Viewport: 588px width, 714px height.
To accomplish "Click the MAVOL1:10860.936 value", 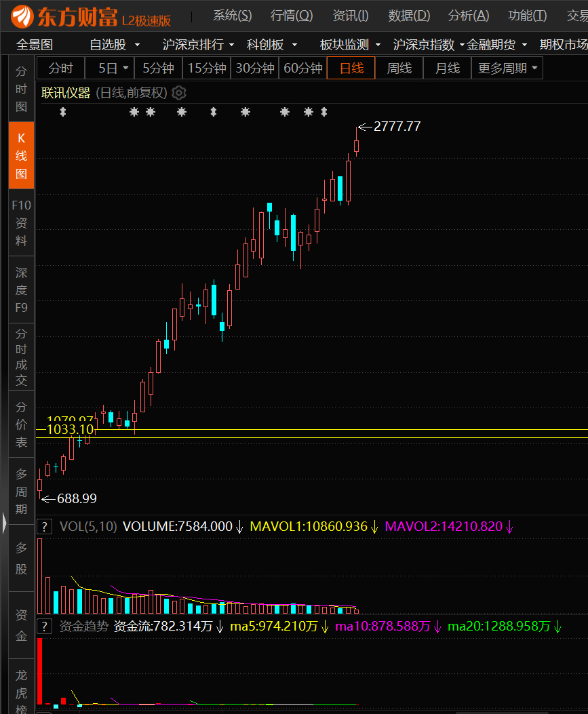I will coord(309,527).
